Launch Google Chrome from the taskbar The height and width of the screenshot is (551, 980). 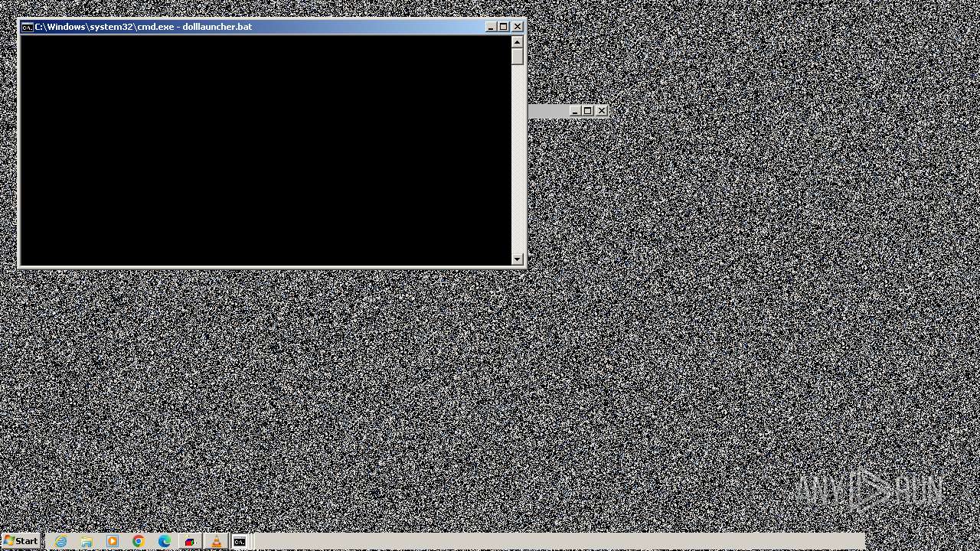point(139,541)
